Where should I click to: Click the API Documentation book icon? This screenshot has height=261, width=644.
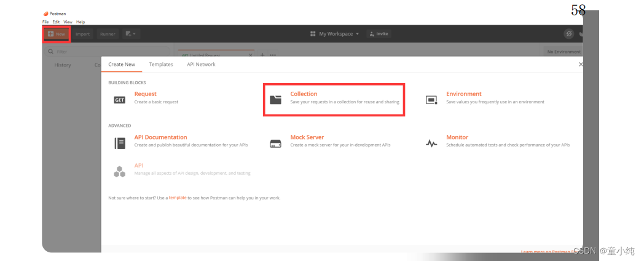(x=119, y=143)
